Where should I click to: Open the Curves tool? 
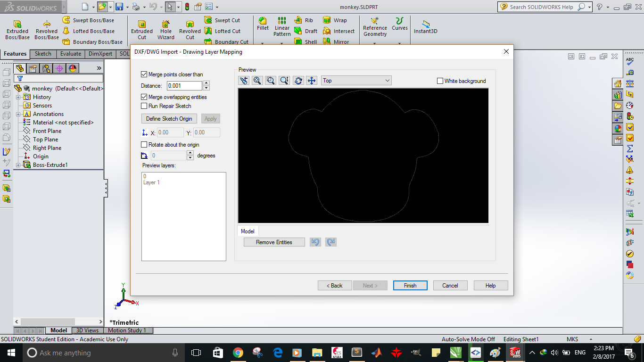[x=400, y=24]
